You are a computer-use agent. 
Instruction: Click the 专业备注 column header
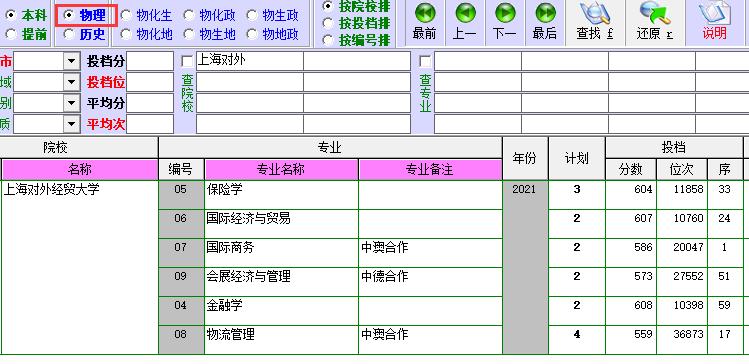430,170
